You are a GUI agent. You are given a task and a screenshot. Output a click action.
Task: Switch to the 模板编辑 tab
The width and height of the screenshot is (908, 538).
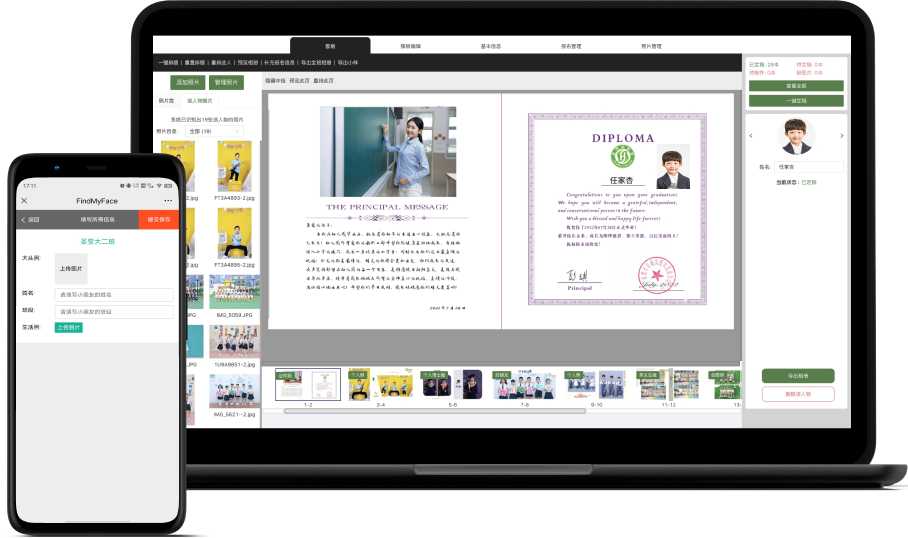(x=411, y=46)
